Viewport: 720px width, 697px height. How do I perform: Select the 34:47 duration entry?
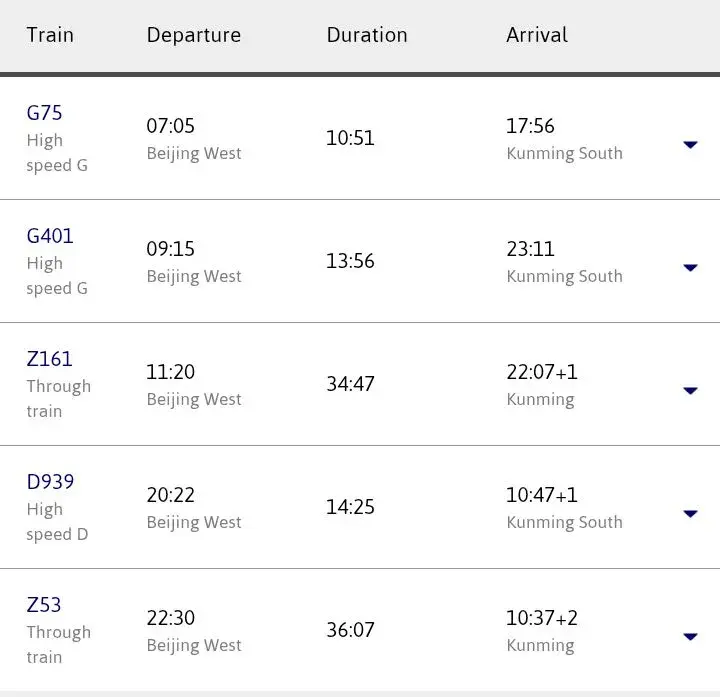click(x=350, y=384)
